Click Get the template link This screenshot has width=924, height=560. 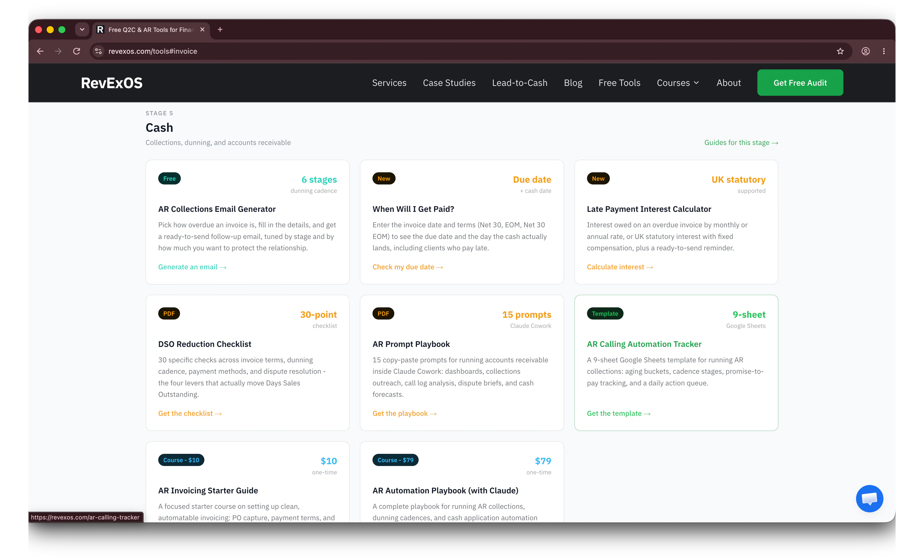pyautogui.click(x=619, y=414)
